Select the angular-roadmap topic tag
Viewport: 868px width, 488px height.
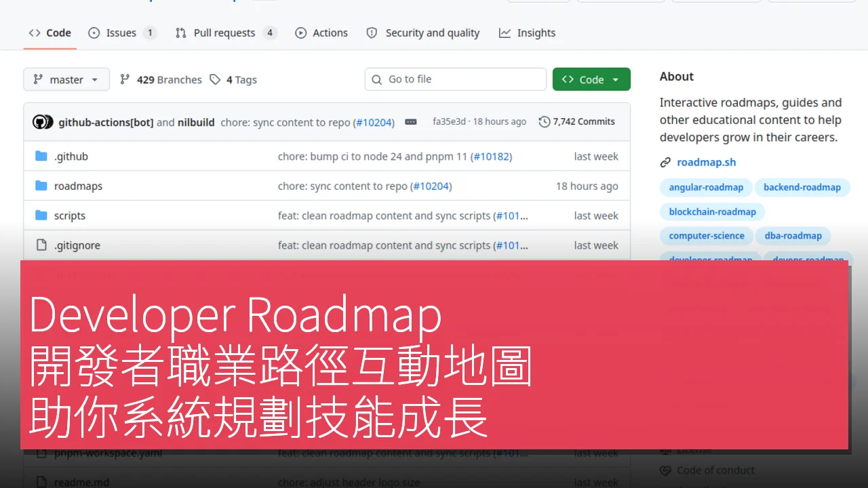coord(706,187)
